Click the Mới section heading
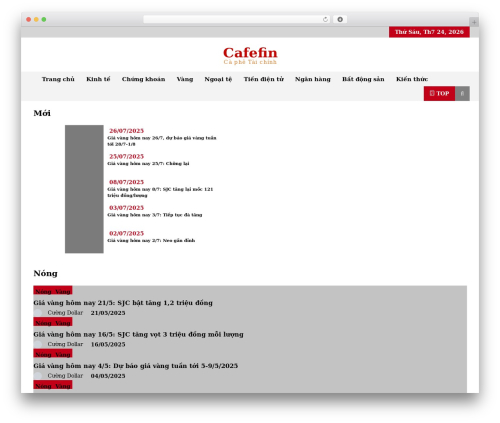500x423 pixels. (42, 113)
